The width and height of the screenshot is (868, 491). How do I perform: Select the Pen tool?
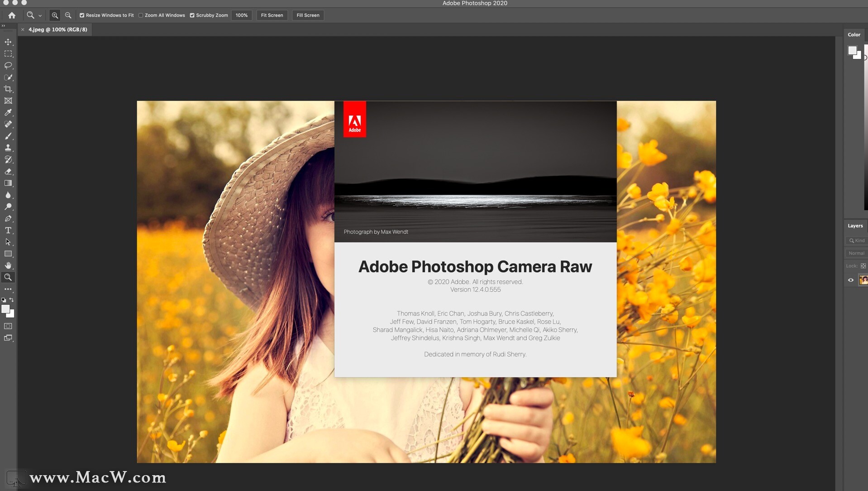click(8, 219)
